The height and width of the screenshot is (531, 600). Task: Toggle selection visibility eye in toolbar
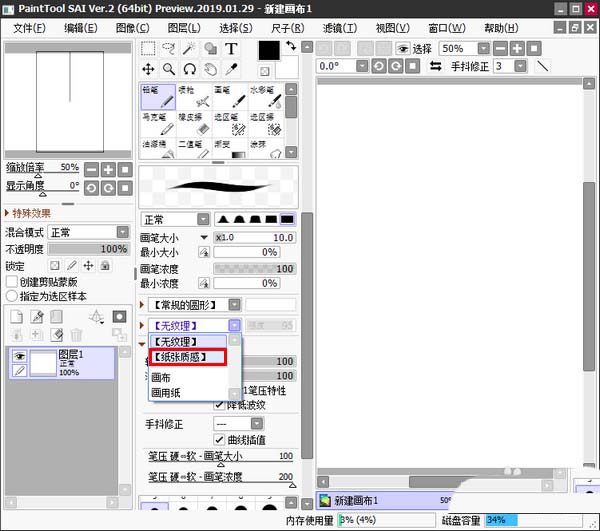point(403,49)
